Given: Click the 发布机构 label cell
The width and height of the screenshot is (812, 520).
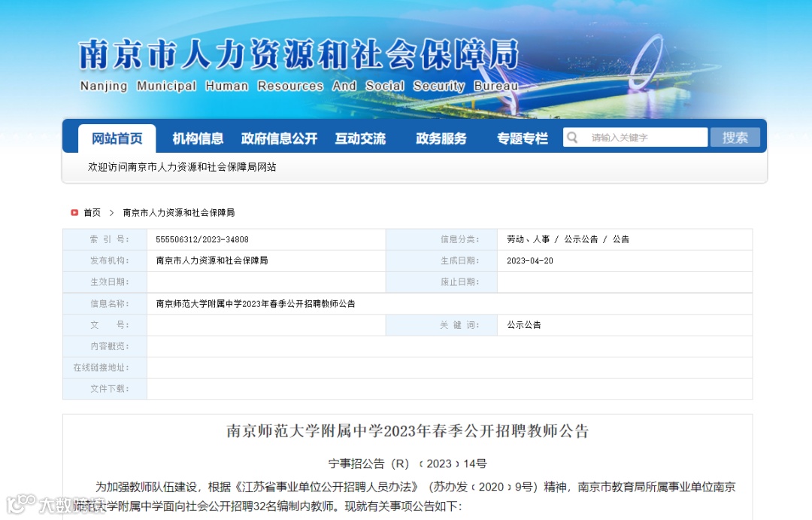Looking at the screenshot, I should [105, 261].
